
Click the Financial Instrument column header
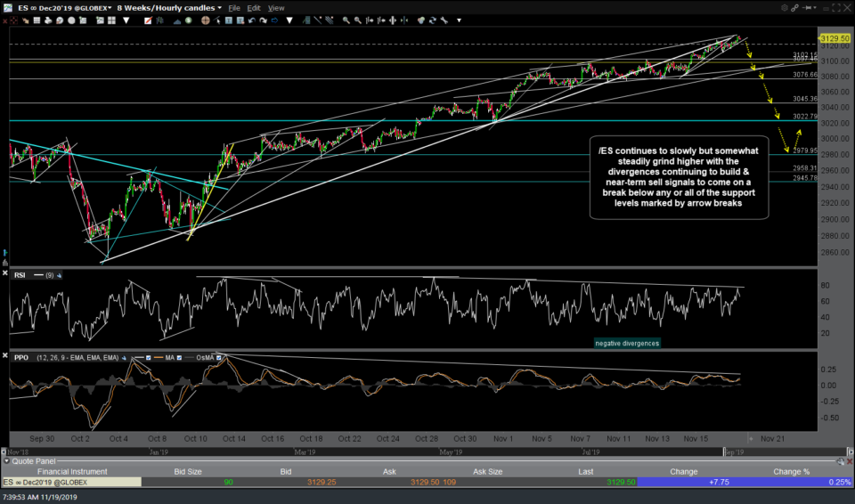point(72,472)
